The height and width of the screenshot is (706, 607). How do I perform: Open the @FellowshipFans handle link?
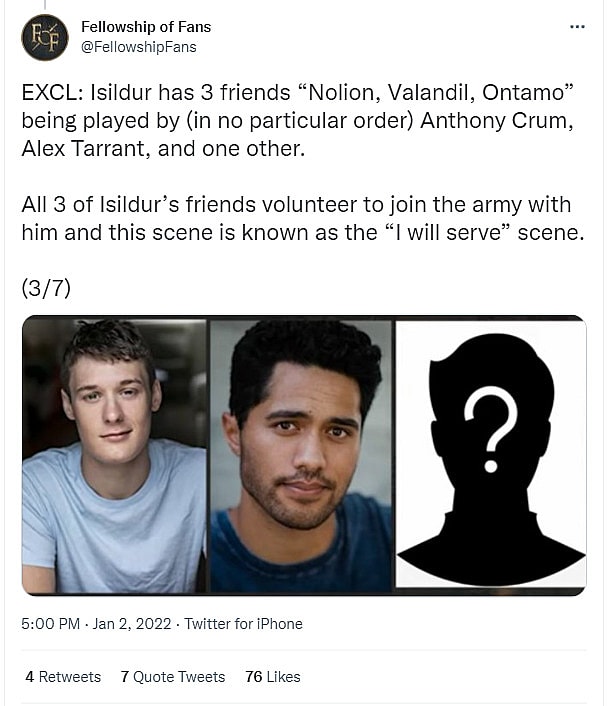point(138,47)
